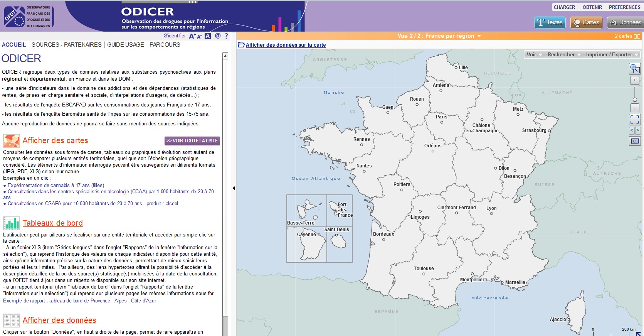Click the Paris city marker on the map
Screen dimensions: 644x336
pos(442,122)
